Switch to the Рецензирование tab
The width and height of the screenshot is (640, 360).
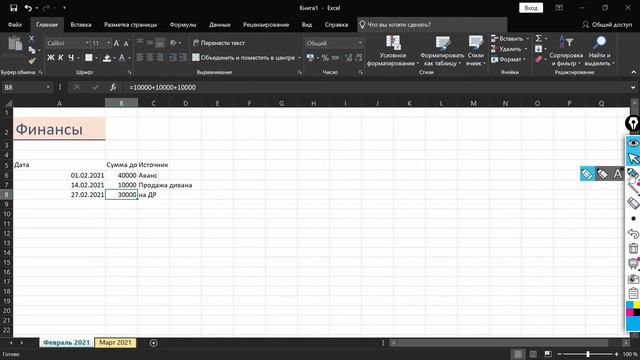click(x=266, y=24)
